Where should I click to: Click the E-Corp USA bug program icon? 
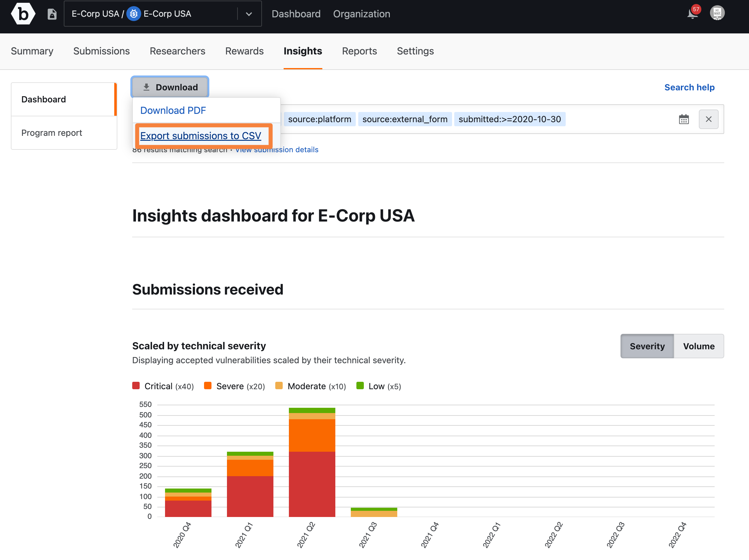pyautogui.click(x=133, y=14)
